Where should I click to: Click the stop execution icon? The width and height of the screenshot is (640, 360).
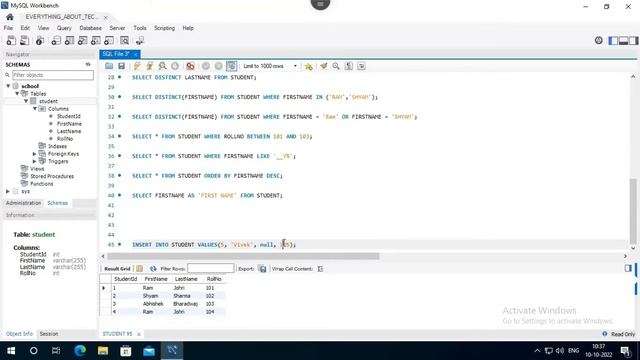click(x=175, y=66)
